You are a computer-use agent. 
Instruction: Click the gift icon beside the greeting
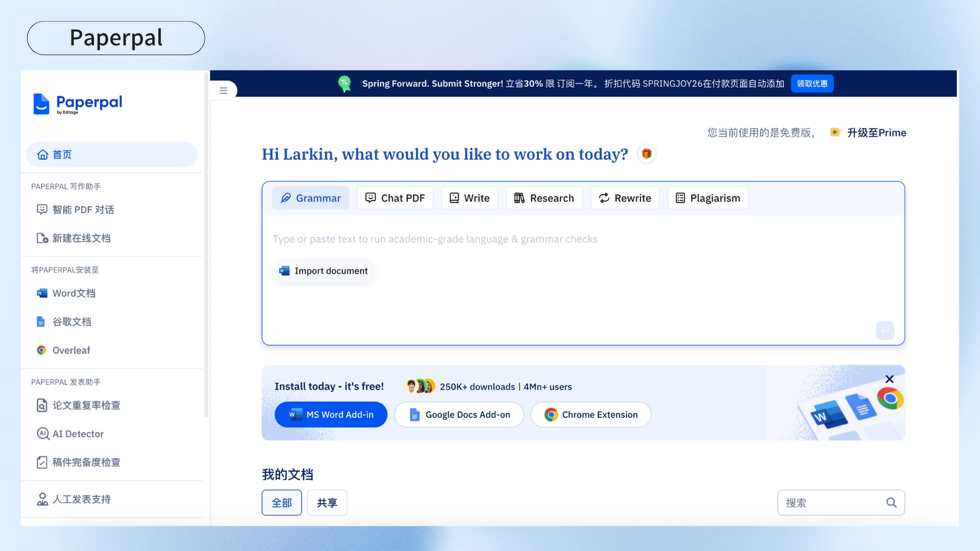coord(647,154)
